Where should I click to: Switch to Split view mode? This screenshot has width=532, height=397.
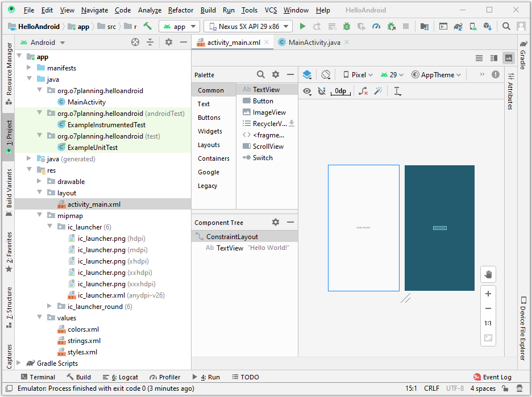(x=494, y=58)
